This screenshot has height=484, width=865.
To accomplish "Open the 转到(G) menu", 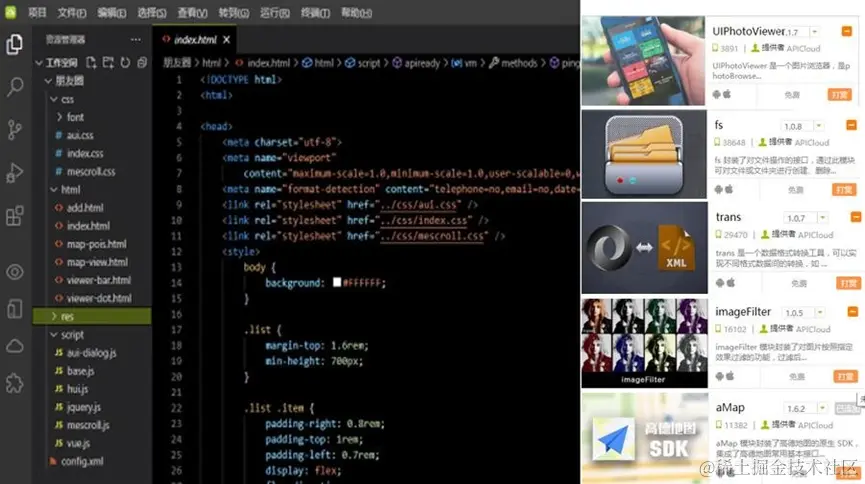I will [x=233, y=13].
